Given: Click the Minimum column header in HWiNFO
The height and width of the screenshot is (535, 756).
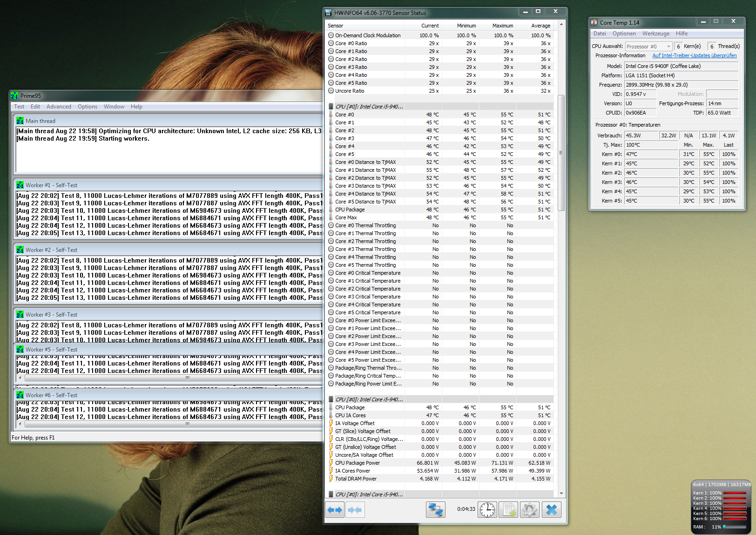Looking at the screenshot, I should tap(460, 26).
